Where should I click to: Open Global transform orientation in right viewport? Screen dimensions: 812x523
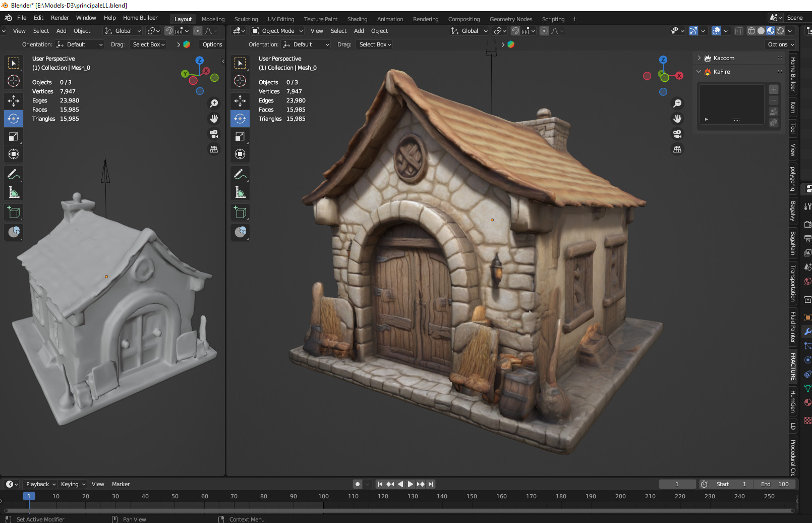[x=469, y=31]
